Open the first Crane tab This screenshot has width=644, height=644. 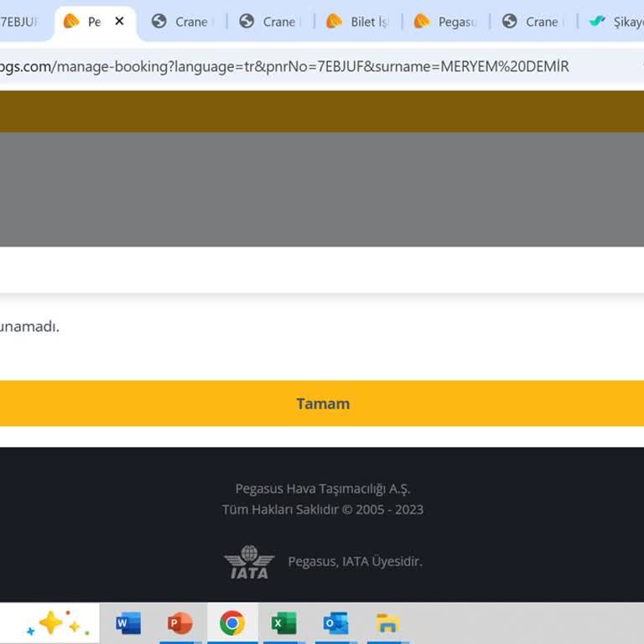[x=183, y=21]
